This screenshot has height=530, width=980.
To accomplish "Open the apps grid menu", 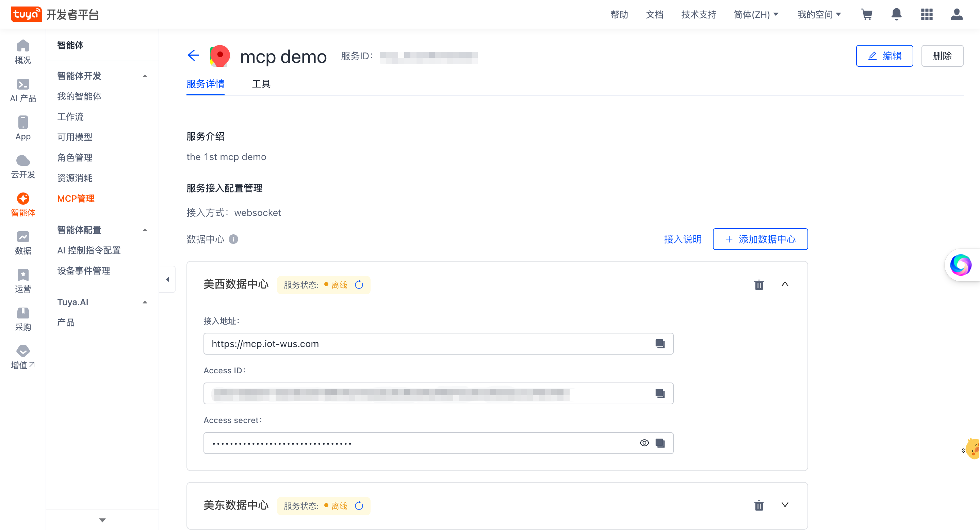I will pos(926,14).
